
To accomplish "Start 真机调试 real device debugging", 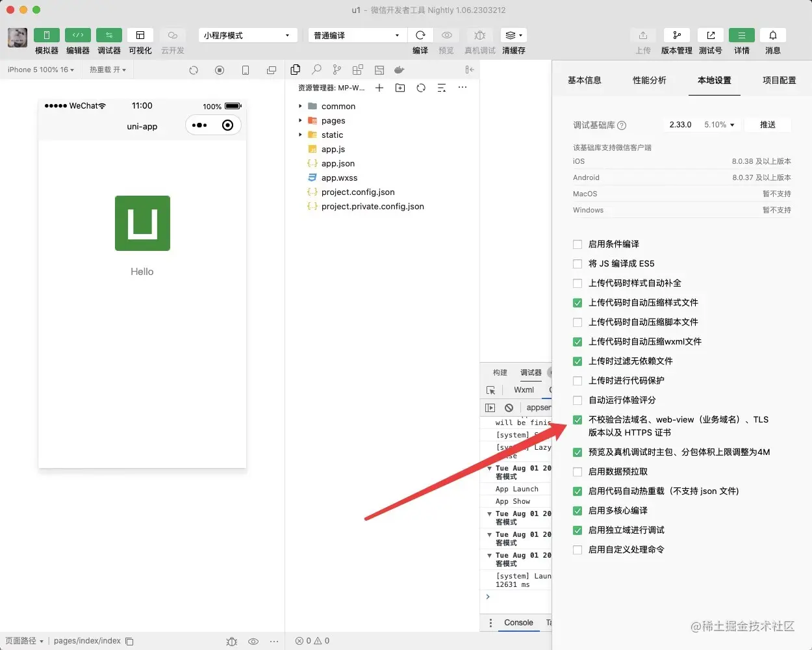I will coord(479,35).
